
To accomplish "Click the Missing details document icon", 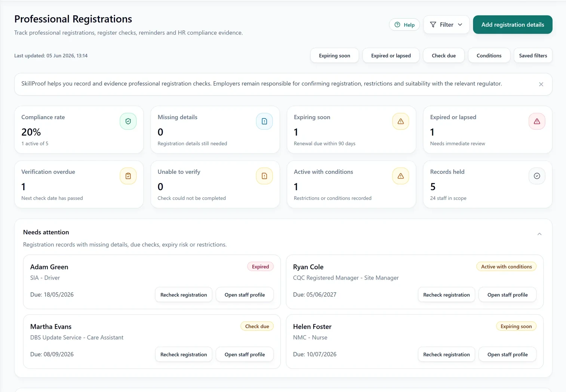I will coord(264,121).
